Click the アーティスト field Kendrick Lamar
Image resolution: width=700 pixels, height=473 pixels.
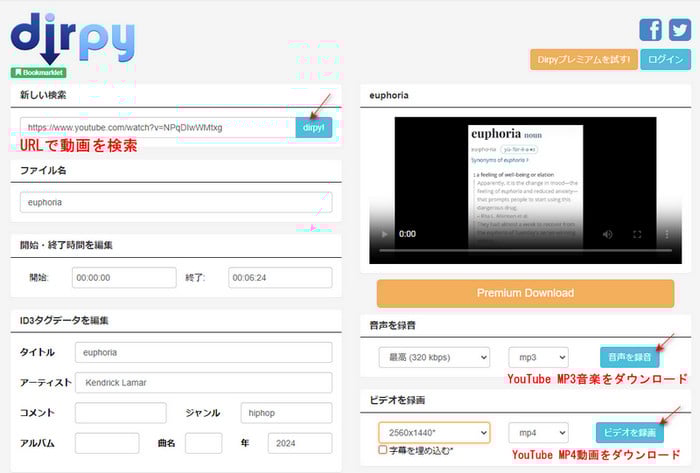(204, 382)
